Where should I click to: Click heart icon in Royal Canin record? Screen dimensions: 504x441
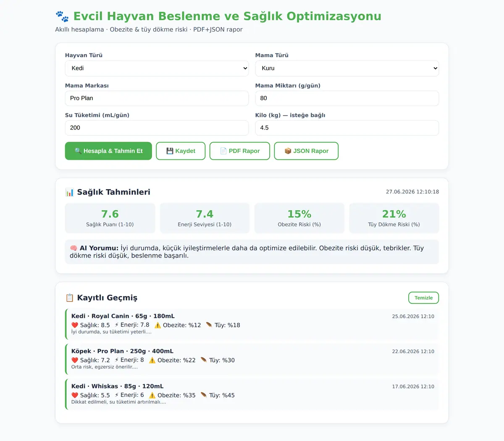(x=75, y=325)
